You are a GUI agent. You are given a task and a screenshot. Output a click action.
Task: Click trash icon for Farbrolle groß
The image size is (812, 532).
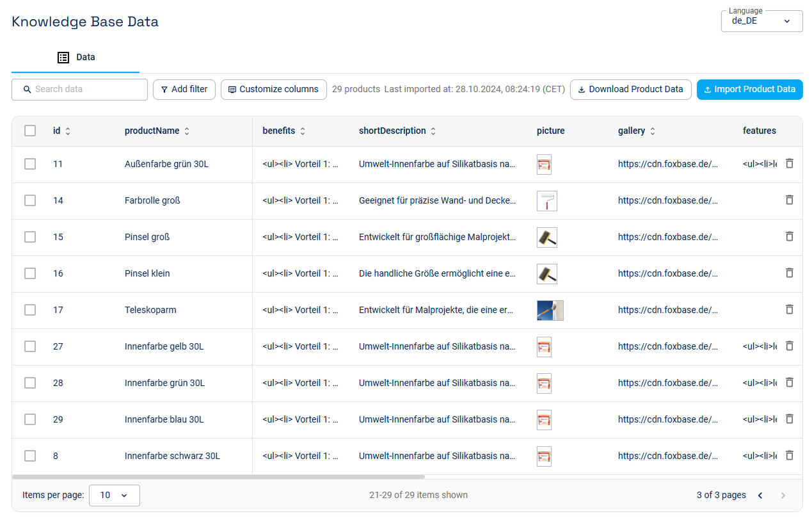coord(790,200)
